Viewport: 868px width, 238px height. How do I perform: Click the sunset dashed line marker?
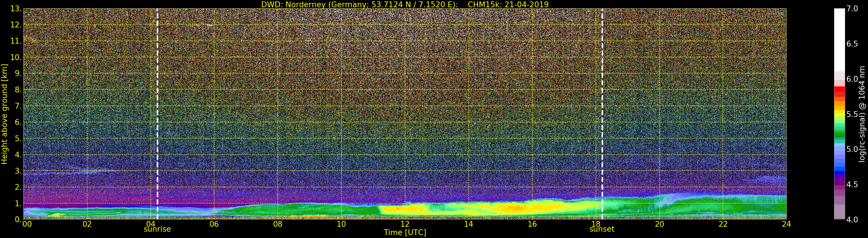tap(602, 114)
